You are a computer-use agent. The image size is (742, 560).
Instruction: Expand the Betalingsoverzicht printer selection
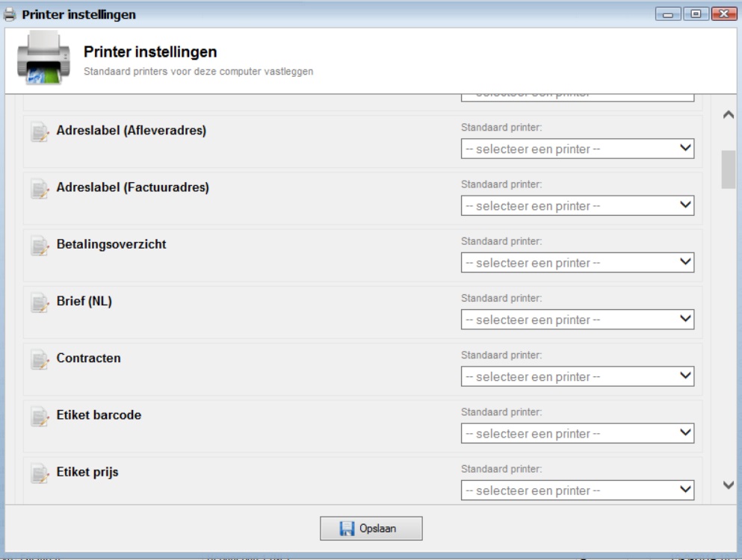[578, 263]
